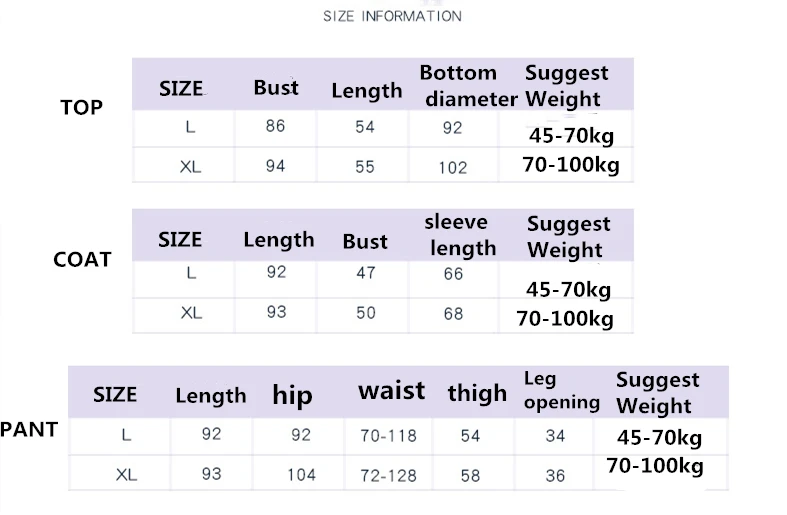Click the hip header in PANT table

[x=293, y=395]
